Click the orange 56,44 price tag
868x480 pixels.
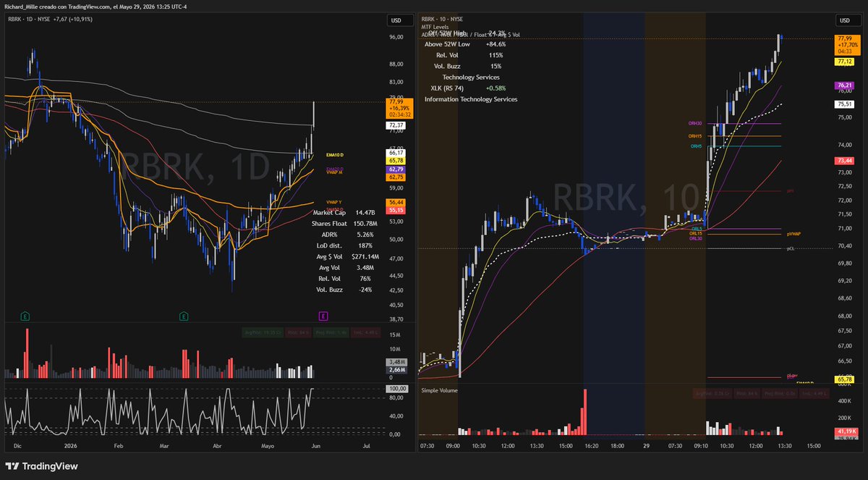[x=396, y=203]
